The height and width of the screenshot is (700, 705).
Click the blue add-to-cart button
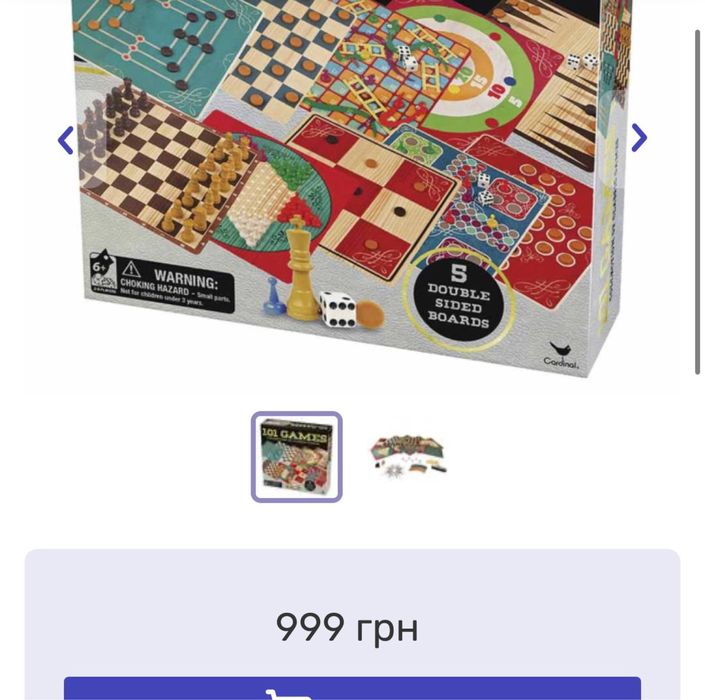pyautogui.click(x=352, y=688)
